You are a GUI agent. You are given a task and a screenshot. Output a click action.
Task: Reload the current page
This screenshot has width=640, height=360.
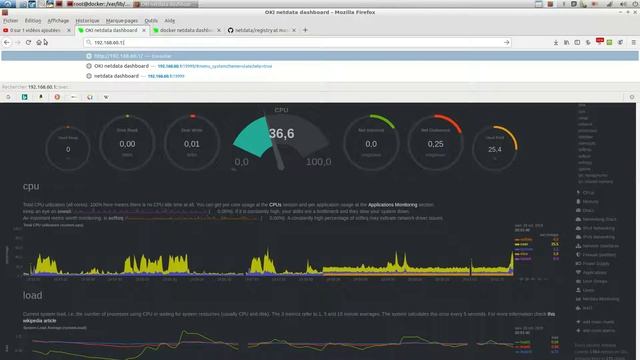(28, 42)
